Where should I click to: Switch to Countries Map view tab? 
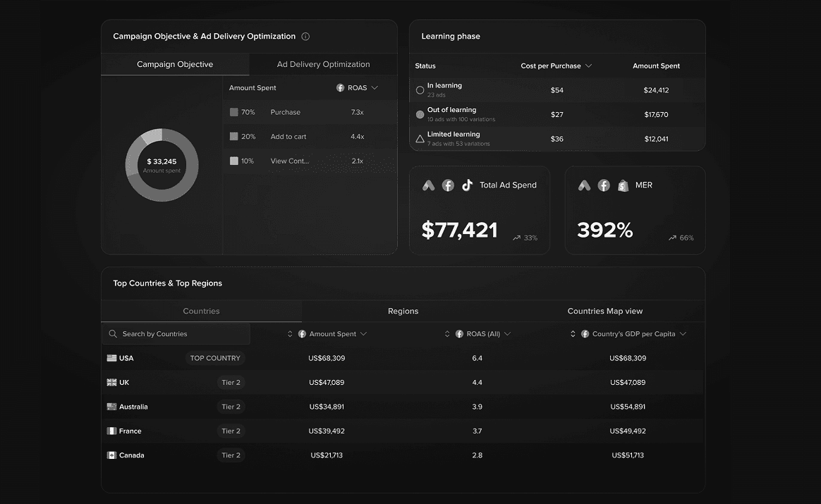tap(604, 311)
